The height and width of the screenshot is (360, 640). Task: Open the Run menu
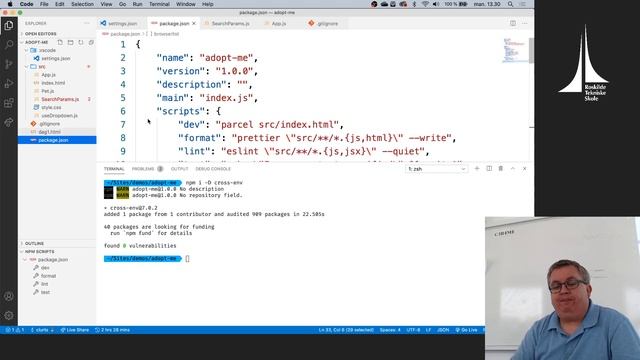(x=138, y=4)
